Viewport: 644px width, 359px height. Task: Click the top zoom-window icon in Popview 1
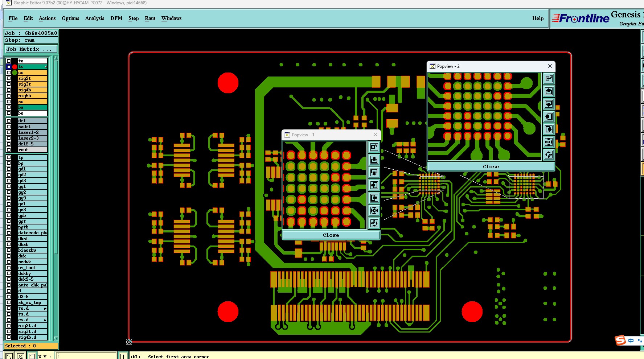374,147
